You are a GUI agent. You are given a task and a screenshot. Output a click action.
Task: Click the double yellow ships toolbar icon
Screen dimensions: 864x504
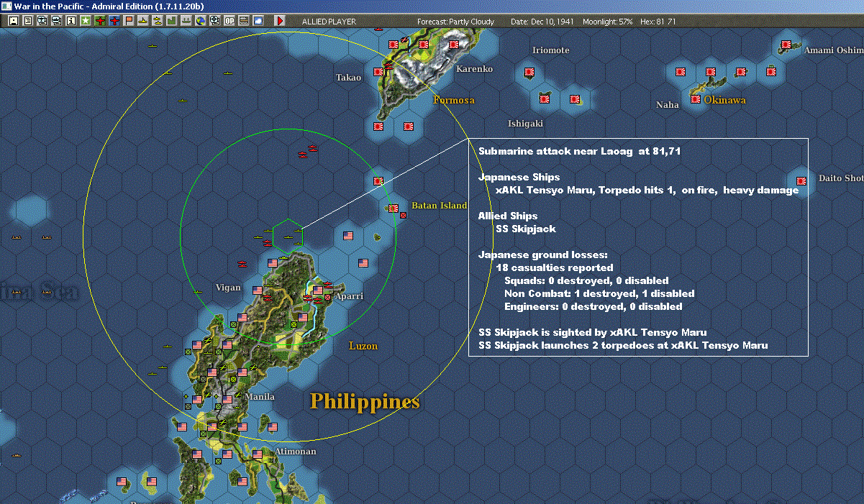pos(157,22)
